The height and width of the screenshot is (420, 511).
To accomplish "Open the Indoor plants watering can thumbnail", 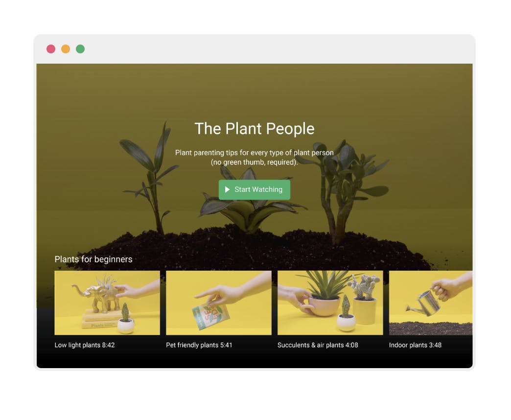I will pyautogui.click(x=431, y=303).
